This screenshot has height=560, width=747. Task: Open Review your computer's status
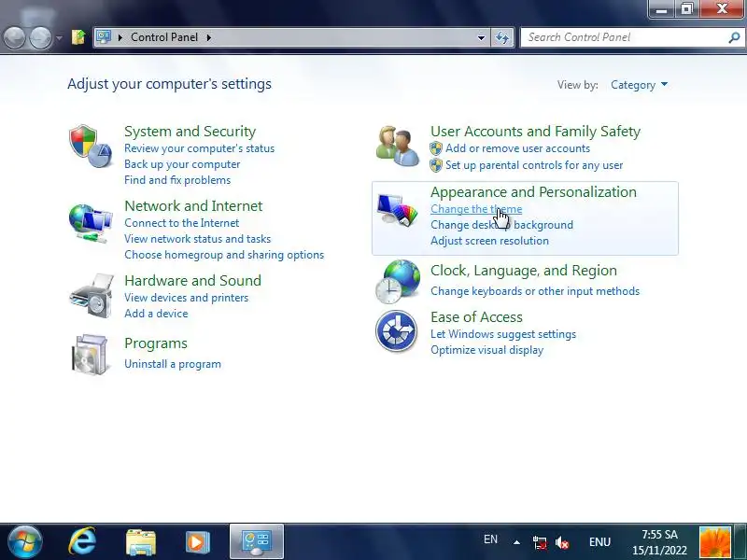tap(199, 148)
